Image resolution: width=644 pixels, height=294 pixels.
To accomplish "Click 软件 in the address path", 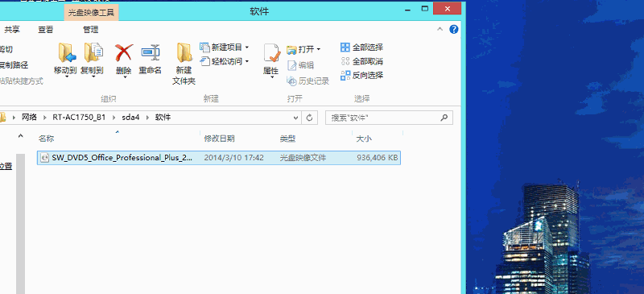I will pos(163,117).
